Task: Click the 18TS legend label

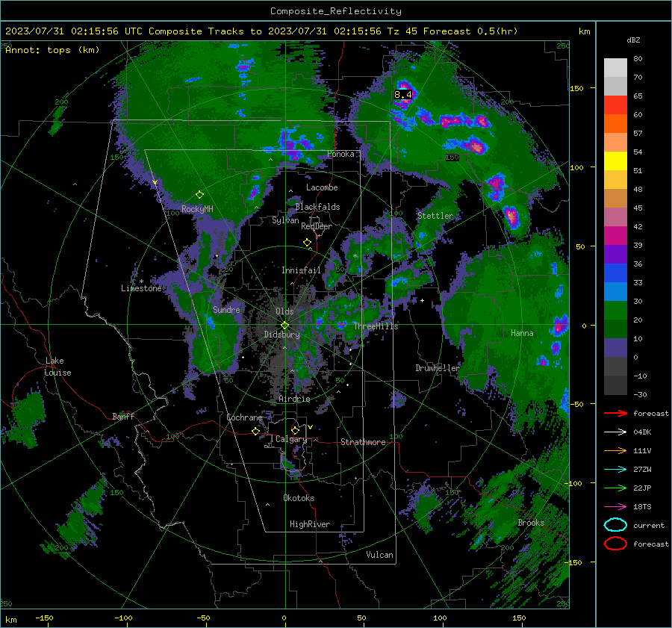Action: click(642, 507)
